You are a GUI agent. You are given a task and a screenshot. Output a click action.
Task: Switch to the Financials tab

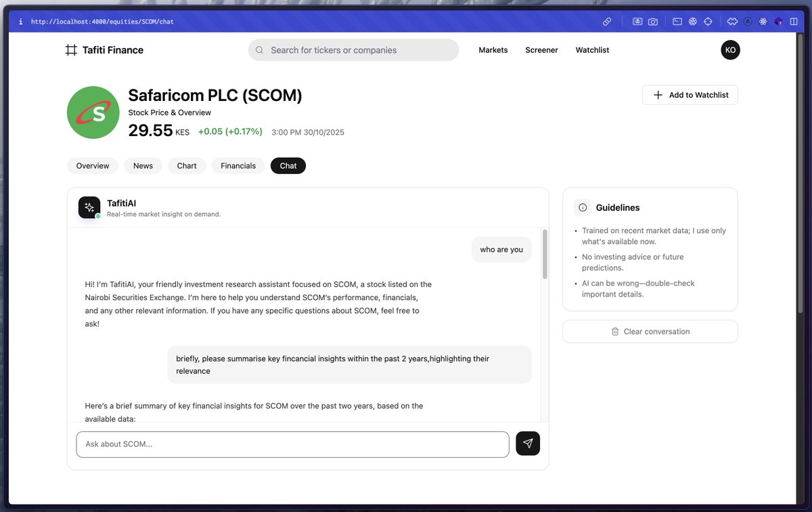(x=238, y=166)
